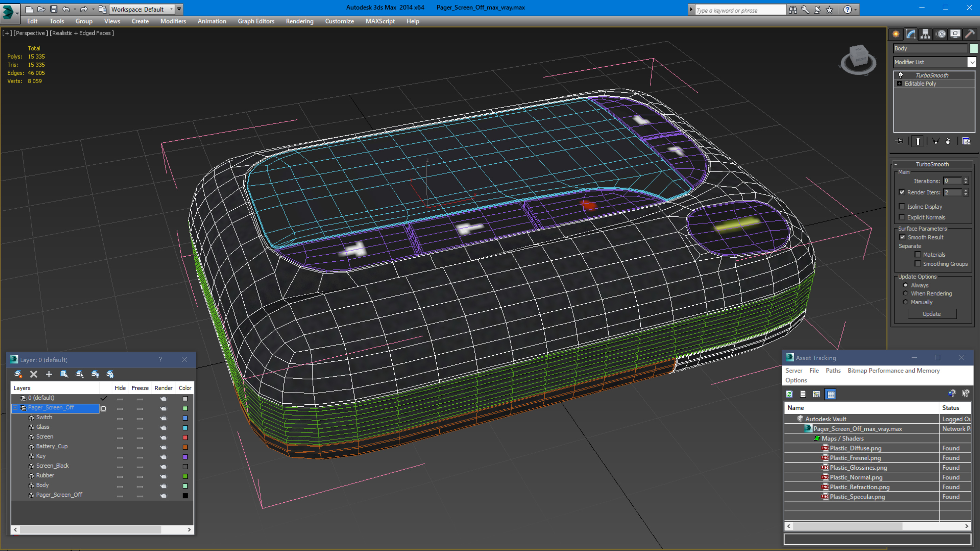Click Save File icon in quick access toolbar
This screenshot has height=551, width=980.
(x=54, y=9)
